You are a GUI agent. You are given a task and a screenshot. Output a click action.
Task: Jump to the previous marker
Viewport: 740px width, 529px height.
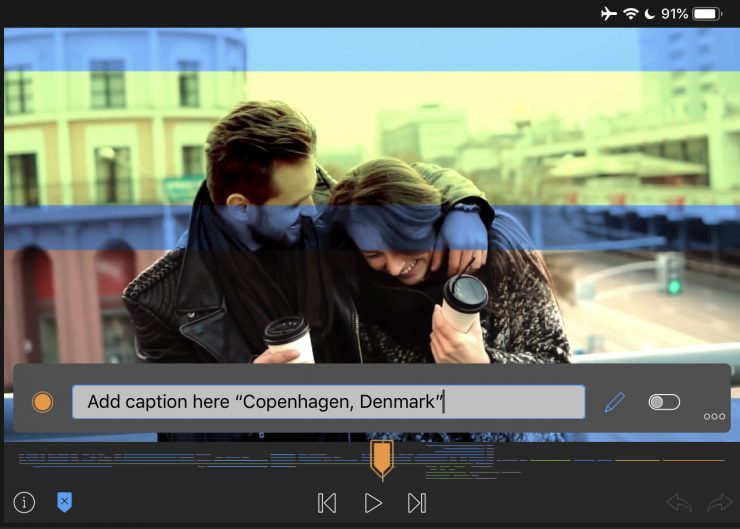[327, 503]
